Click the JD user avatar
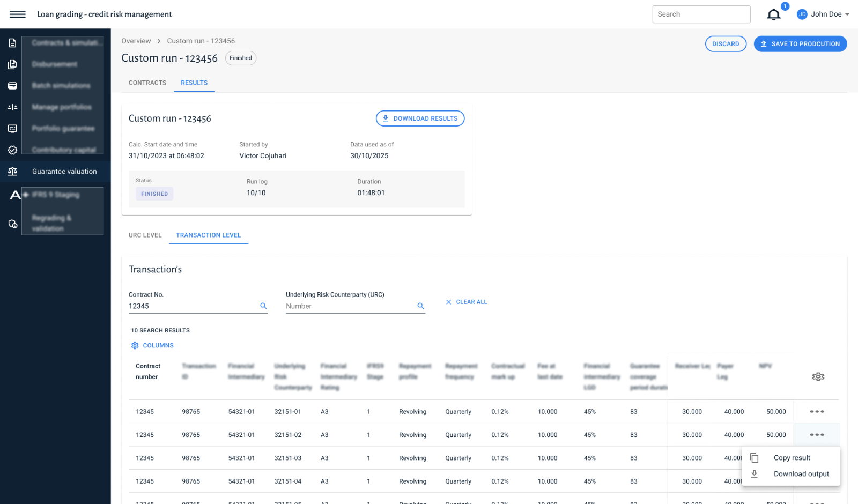858x504 pixels. point(802,14)
